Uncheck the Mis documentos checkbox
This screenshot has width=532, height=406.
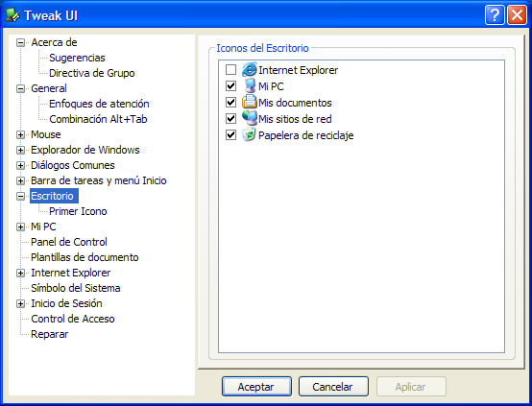pos(231,102)
